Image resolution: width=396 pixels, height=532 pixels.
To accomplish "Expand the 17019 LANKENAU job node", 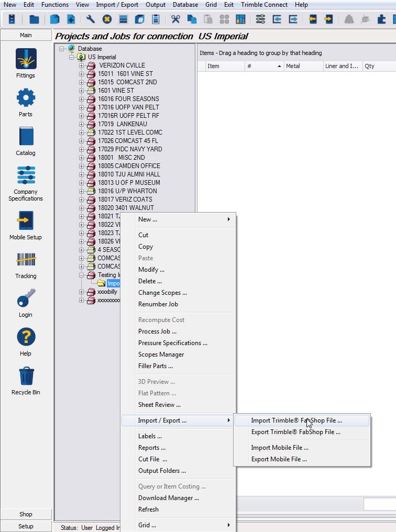I will 81,124.
